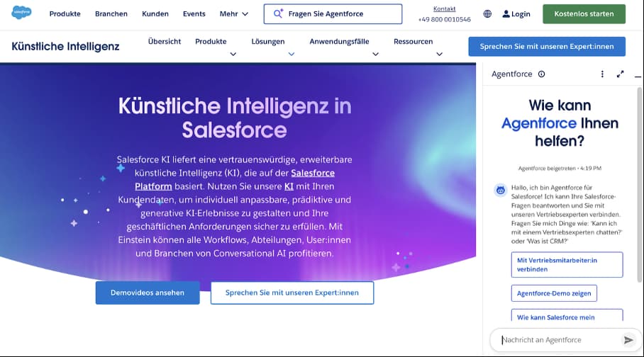This screenshot has height=357, width=644.
Task: Open Events in the top navigation
Action: tap(194, 14)
